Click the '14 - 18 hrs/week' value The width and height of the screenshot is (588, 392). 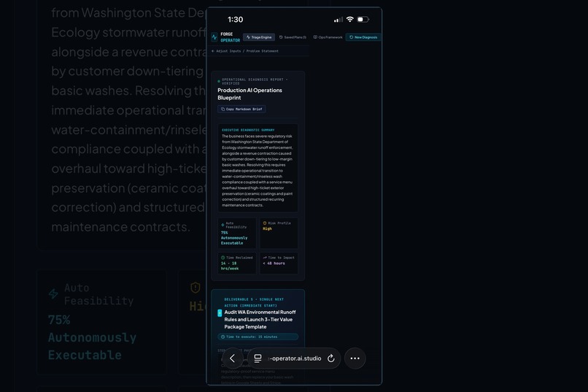tap(230, 266)
